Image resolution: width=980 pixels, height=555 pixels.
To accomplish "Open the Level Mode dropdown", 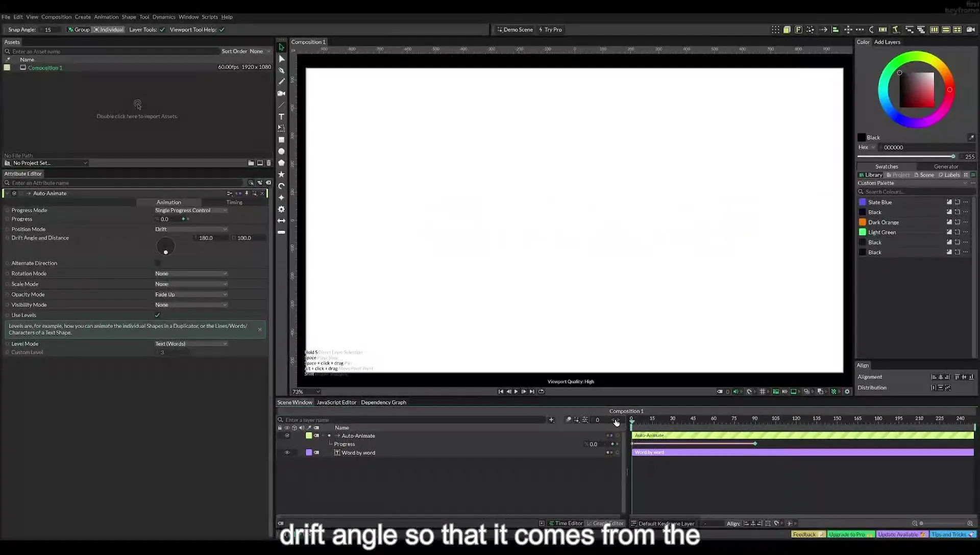I will (191, 344).
